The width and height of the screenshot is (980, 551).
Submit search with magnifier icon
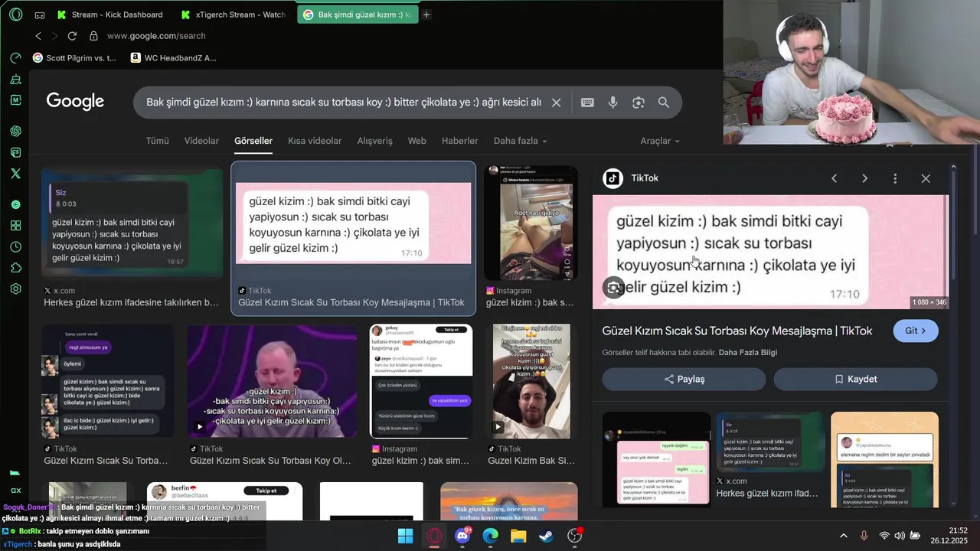(x=664, y=103)
